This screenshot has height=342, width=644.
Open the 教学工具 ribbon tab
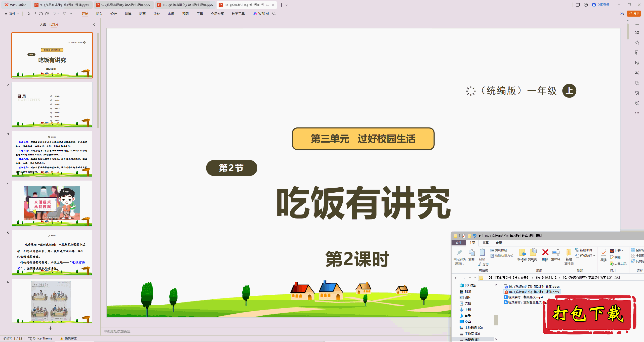pos(238,14)
